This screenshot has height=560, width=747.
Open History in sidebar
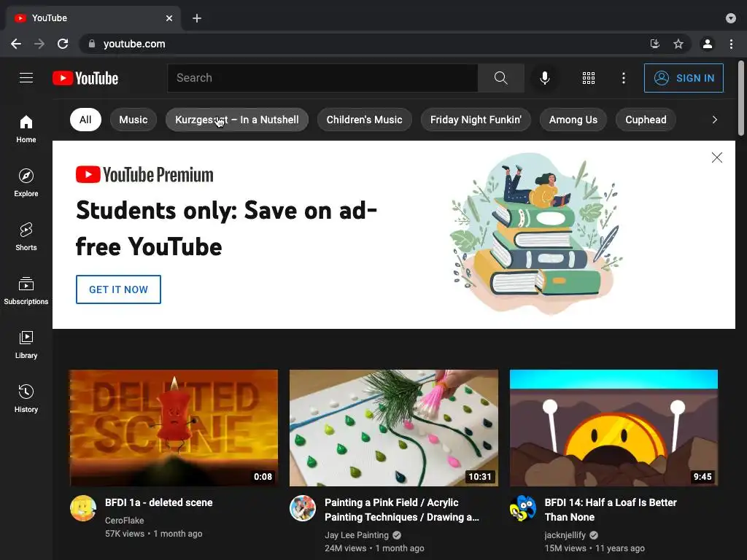[x=26, y=399]
